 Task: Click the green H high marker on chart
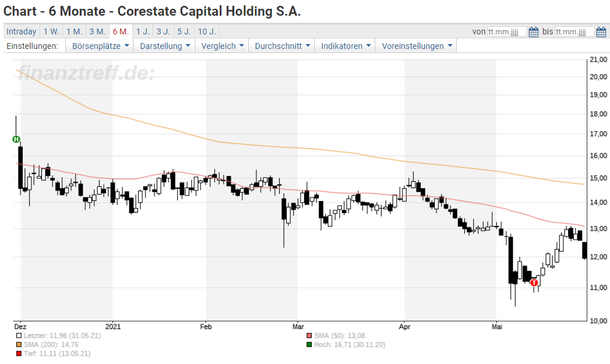16,139
